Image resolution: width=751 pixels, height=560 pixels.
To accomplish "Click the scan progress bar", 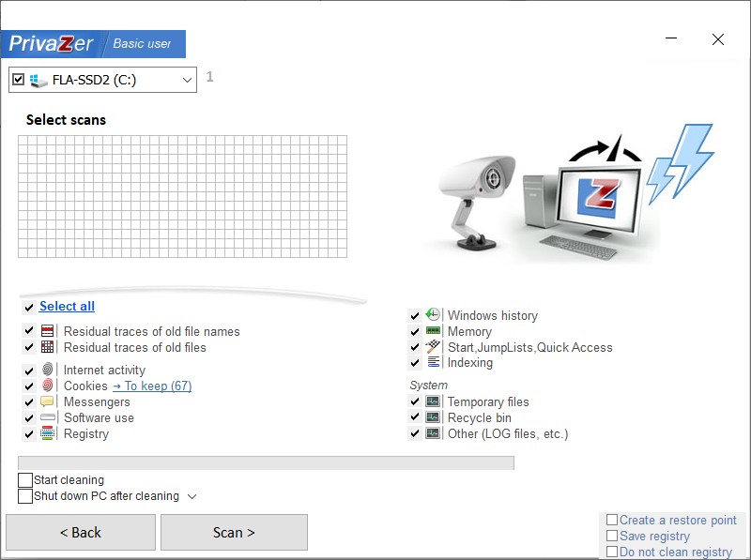I will [x=266, y=462].
